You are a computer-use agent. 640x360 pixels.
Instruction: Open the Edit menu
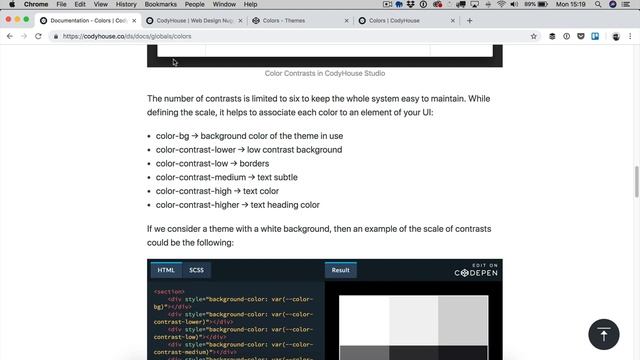[x=80, y=4]
